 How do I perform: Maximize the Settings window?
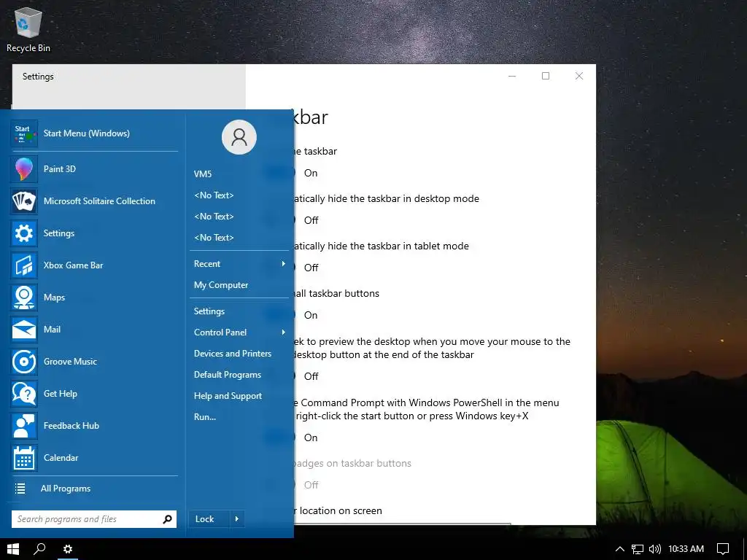click(x=546, y=76)
